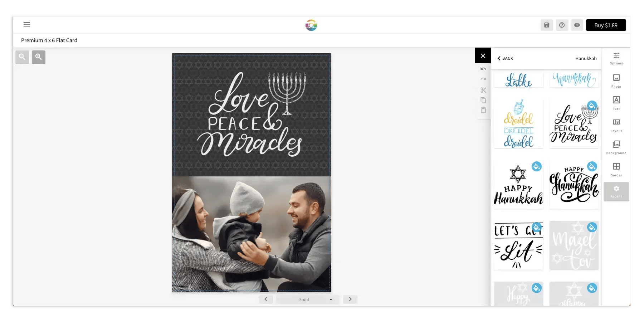
Task: Click the Copy icon on the edit toolbar
Action: 483,100
